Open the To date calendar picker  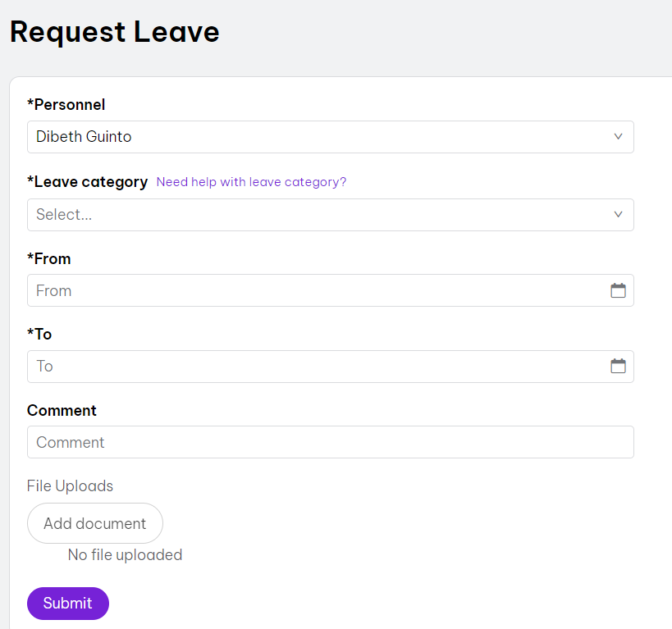pos(618,367)
